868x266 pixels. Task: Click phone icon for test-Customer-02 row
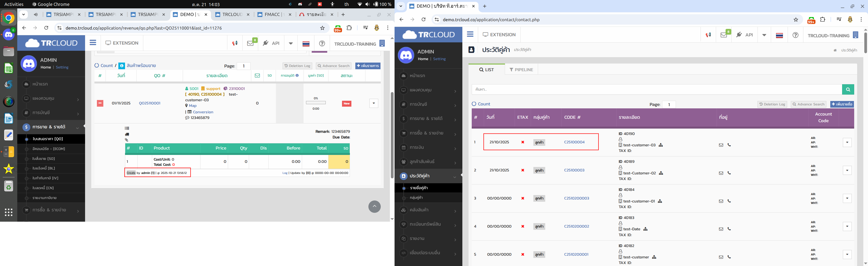729,173
